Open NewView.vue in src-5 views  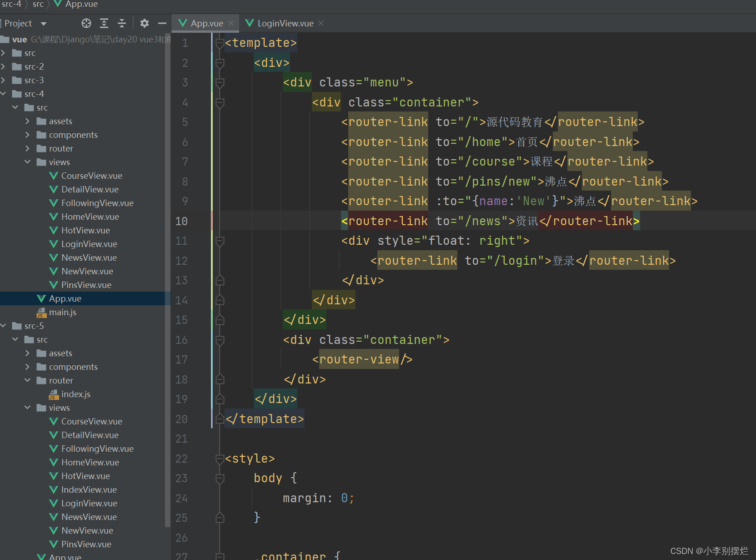[87, 531]
